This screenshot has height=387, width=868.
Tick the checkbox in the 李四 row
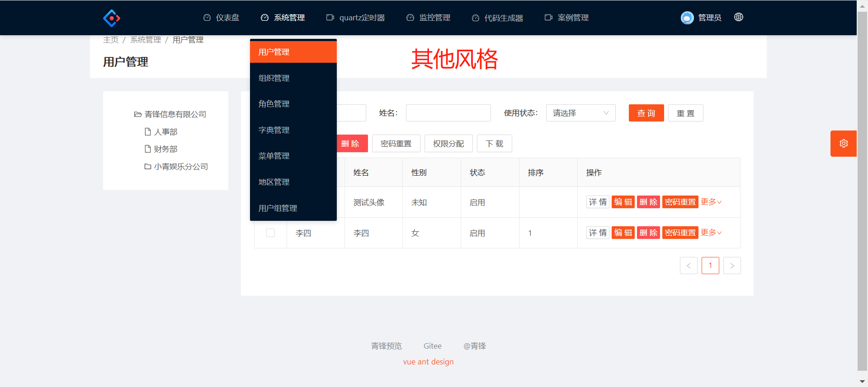pos(270,233)
